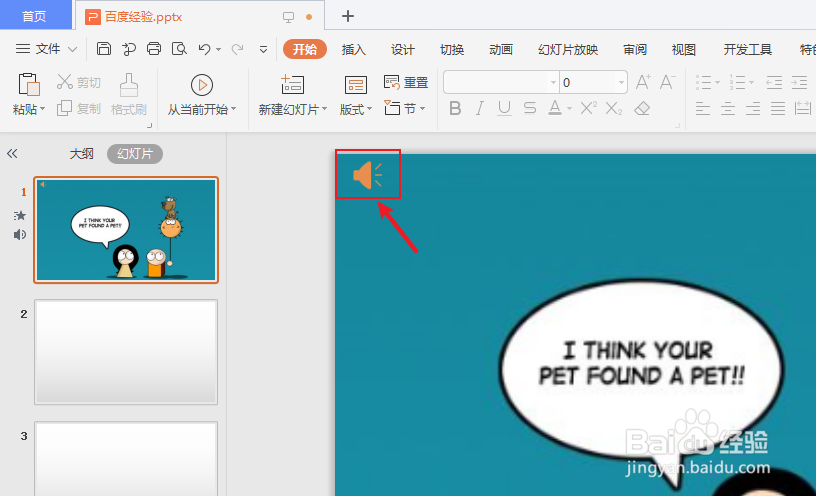Switch panel to 幻灯片 (Slides) view
The width and height of the screenshot is (816, 496).
pos(135,154)
